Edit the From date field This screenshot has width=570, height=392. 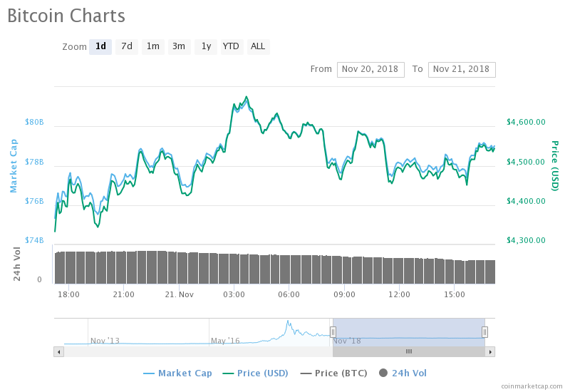click(370, 69)
